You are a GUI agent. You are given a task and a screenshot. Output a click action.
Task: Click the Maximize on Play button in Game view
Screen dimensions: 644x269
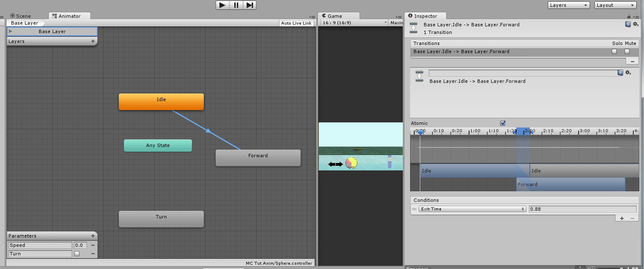tap(397, 23)
